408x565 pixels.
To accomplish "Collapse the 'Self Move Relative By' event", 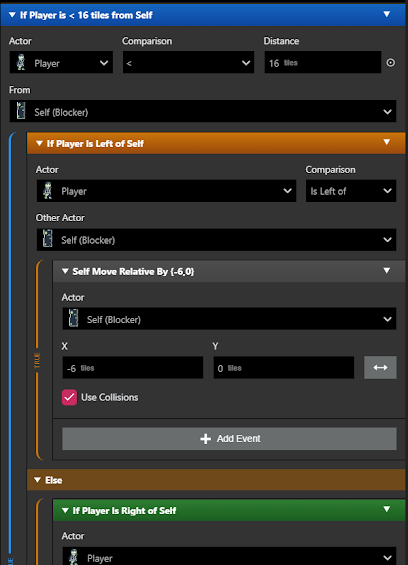I will (65, 271).
